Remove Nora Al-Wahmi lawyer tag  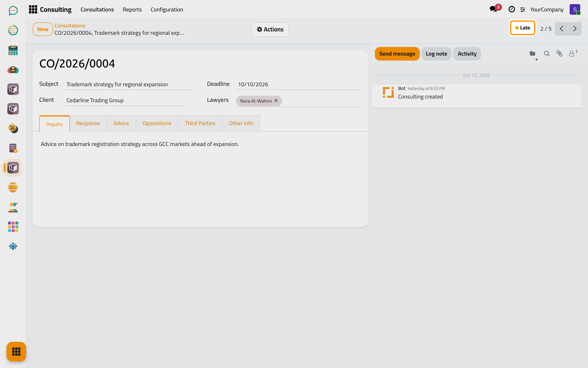click(276, 101)
